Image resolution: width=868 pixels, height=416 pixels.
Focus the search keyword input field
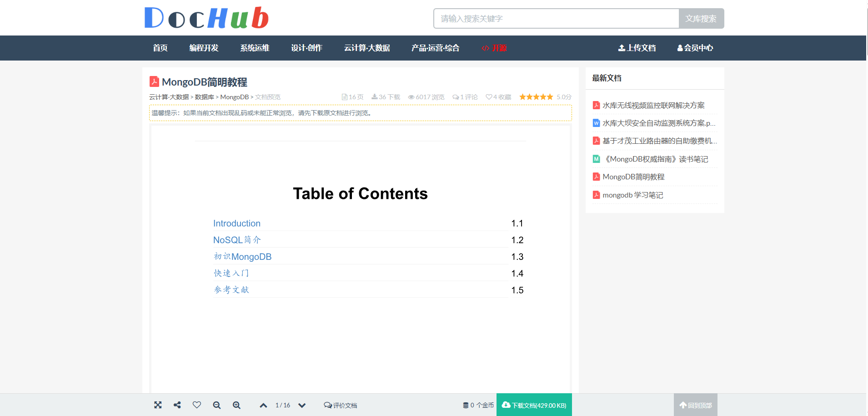coord(556,19)
